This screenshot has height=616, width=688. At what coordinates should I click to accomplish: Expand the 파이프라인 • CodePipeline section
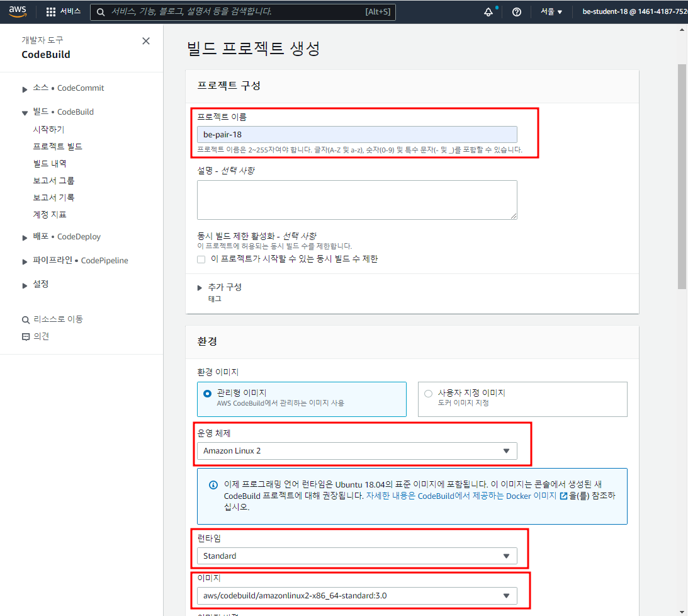pos(25,261)
